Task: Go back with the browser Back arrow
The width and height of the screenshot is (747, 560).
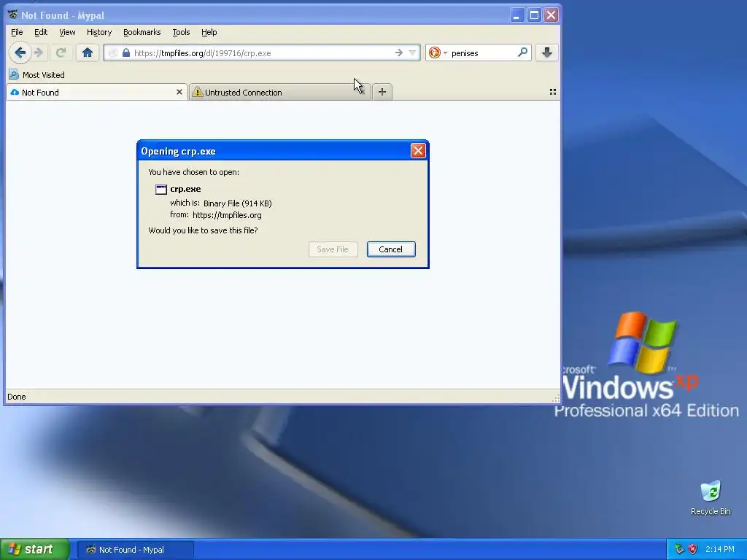Action: (20, 52)
